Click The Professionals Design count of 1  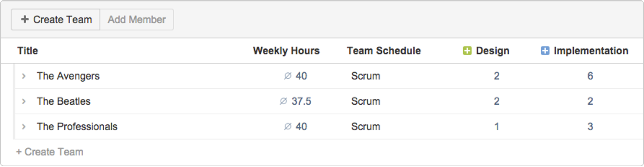point(496,127)
